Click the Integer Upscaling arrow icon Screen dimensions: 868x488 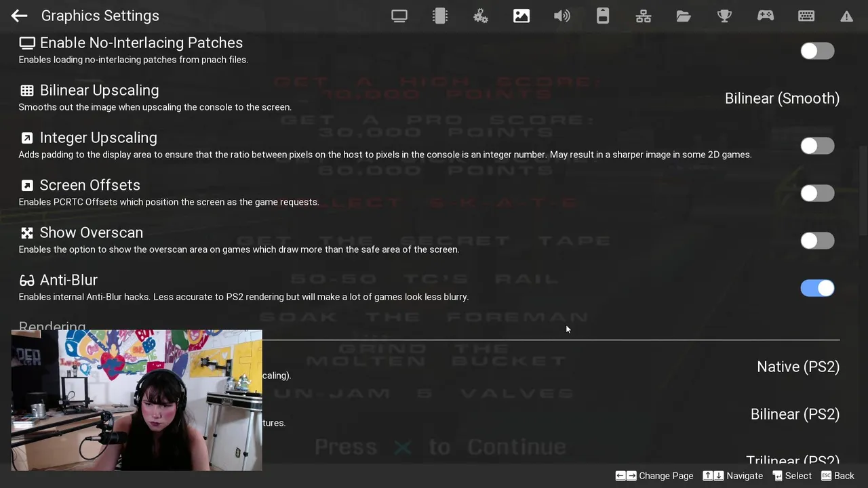tap(27, 138)
